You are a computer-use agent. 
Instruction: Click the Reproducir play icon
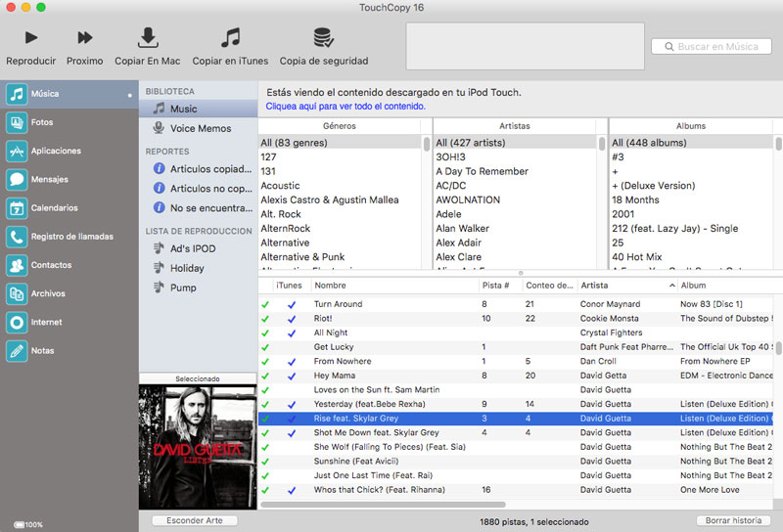pyautogui.click(x=31, y=38)
